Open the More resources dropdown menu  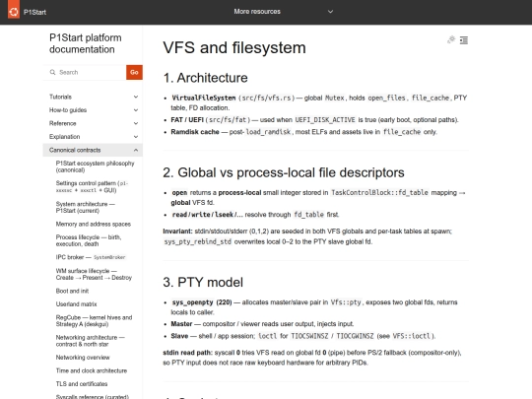point(257,12)
